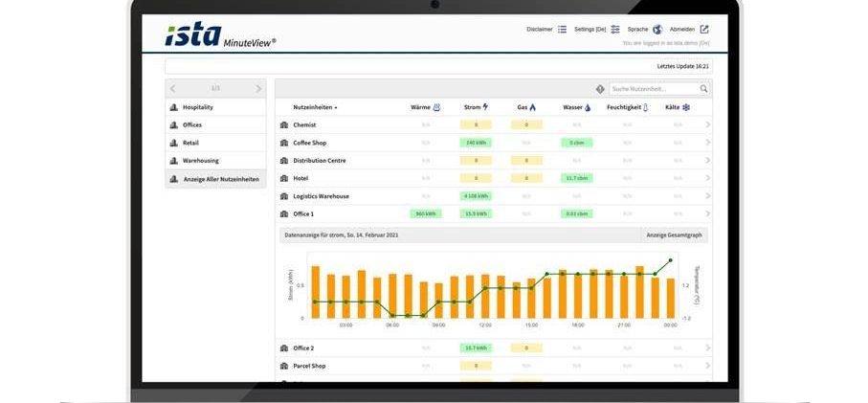Click the Anzeige Gesamtgraph button
The image size is (868, 403).
pyautogui.click(x=674, y=235)
